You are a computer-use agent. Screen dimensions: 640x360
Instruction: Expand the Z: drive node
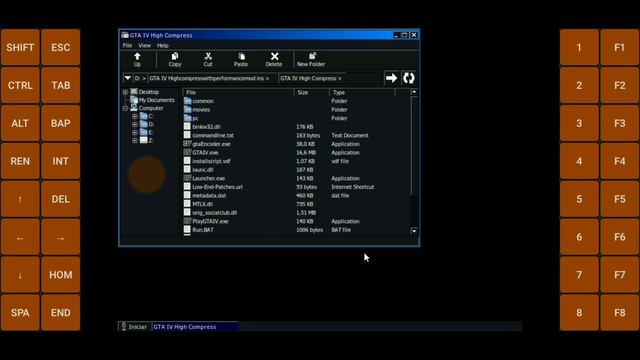coord(135,140)
